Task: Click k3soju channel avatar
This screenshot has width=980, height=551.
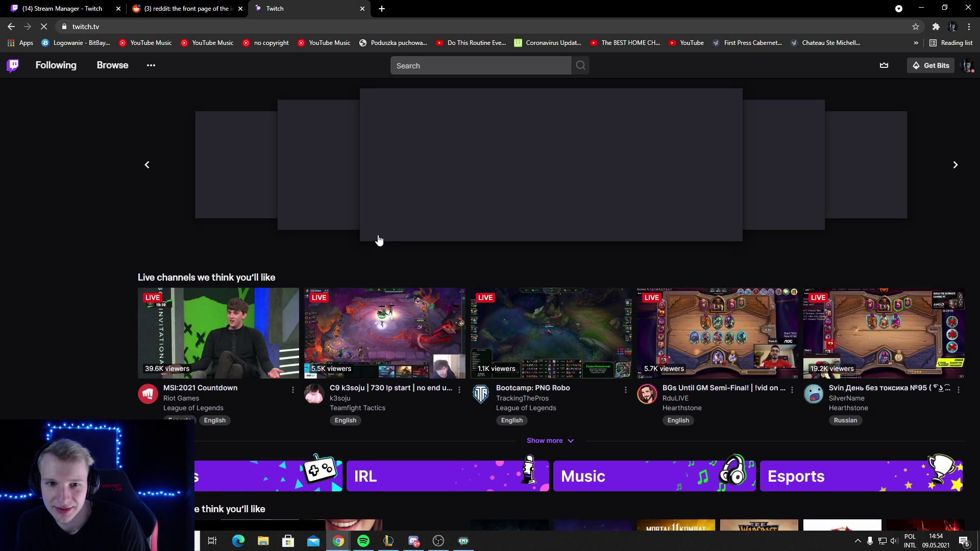Action: (314, 394)
